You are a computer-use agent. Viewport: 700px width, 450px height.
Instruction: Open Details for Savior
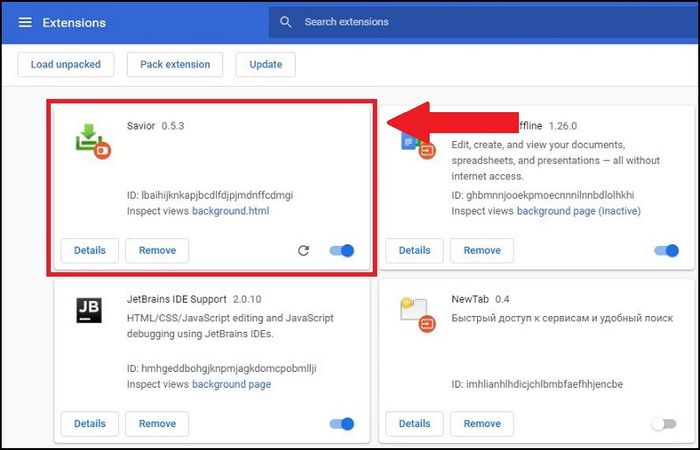point(90,250)
